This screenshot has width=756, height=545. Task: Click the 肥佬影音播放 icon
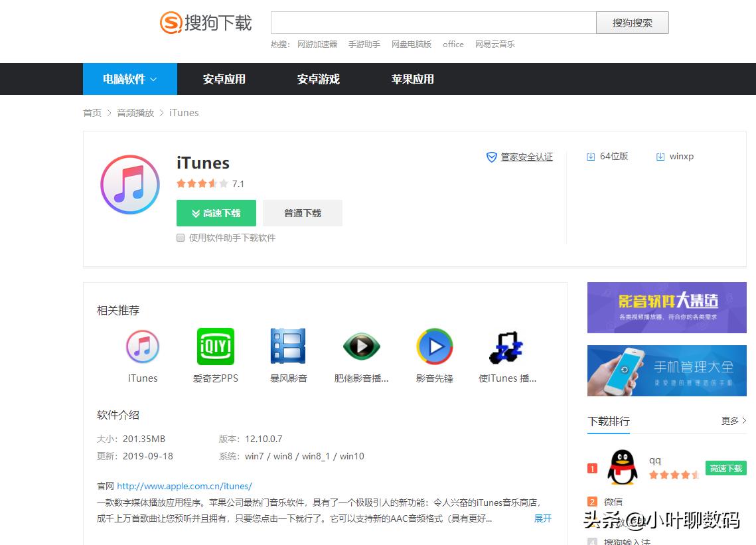361,346
